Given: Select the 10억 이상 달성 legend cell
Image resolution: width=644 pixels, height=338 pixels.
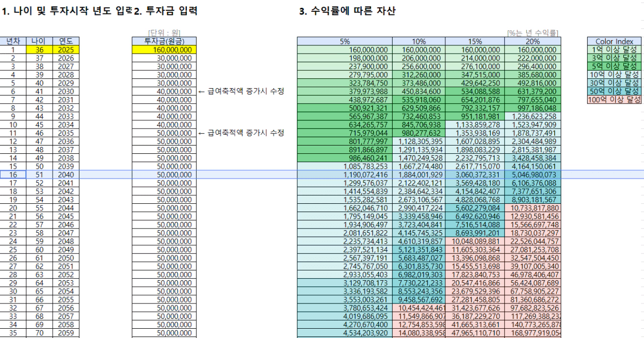Looking at the screenshot, I should (x=615, y=75).
